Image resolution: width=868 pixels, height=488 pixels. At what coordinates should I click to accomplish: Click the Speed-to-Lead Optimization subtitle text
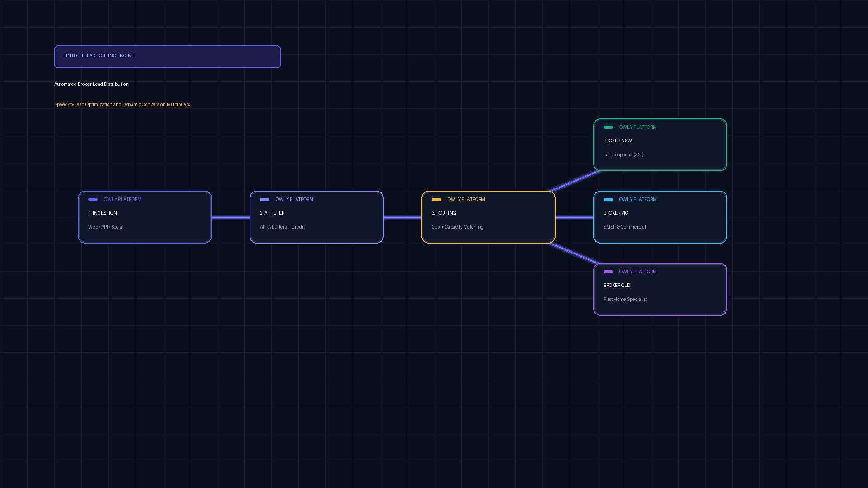point(122,104)
